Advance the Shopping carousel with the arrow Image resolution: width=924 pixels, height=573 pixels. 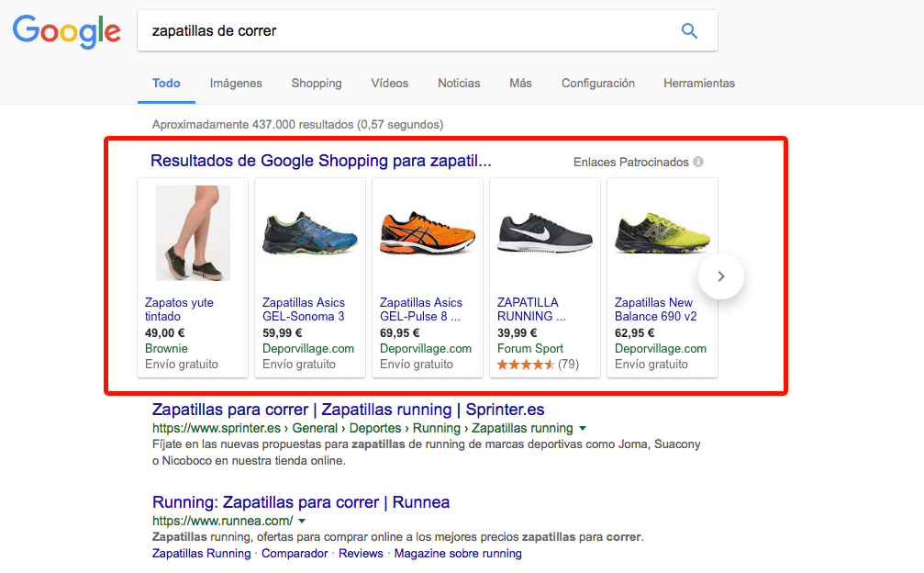(x=721, y=276)
